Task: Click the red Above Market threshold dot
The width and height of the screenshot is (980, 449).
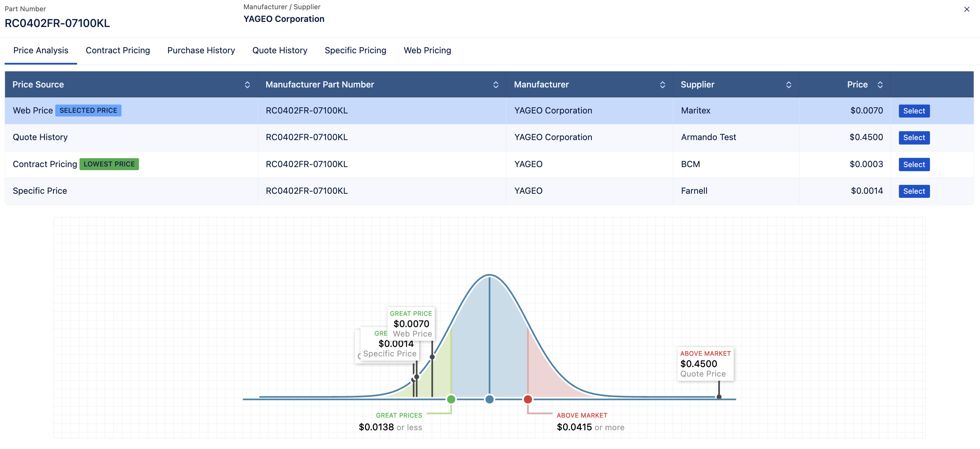Action: point(527,399)
